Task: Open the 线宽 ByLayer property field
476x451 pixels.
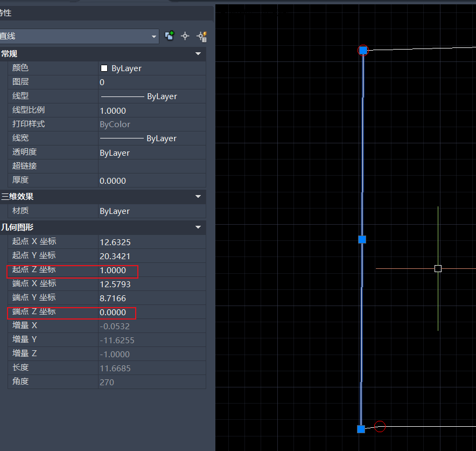Action: point(151,138)
